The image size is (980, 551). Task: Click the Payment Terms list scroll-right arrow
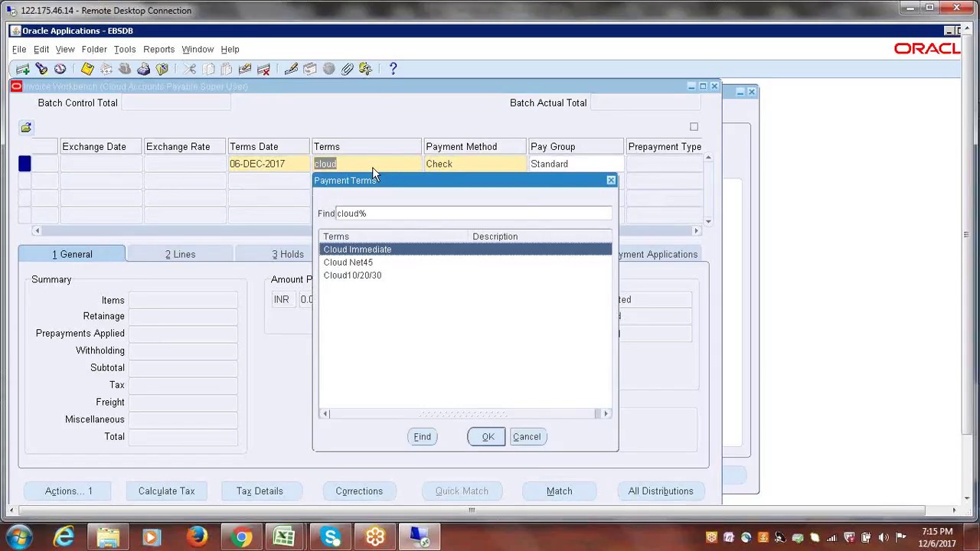click(606, 414)
